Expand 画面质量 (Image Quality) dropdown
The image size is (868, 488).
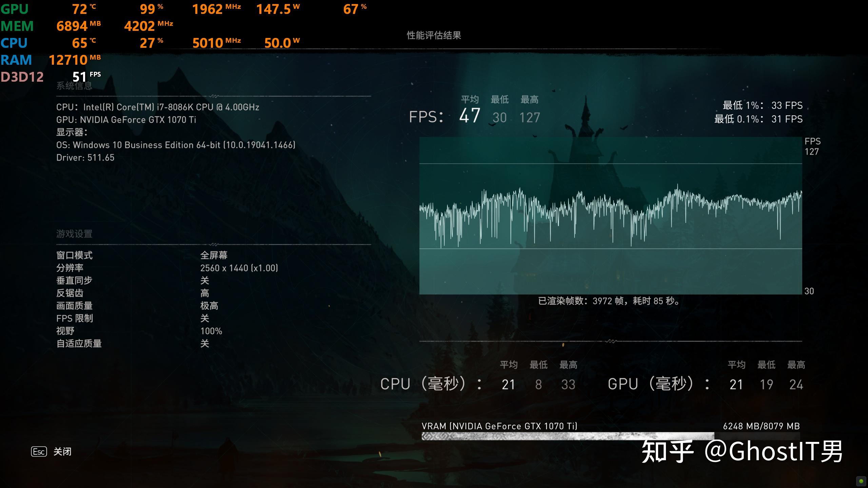204,304
